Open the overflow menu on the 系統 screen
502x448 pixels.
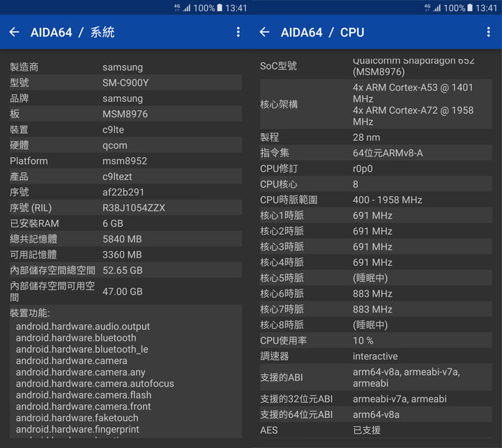click(238, 32)
